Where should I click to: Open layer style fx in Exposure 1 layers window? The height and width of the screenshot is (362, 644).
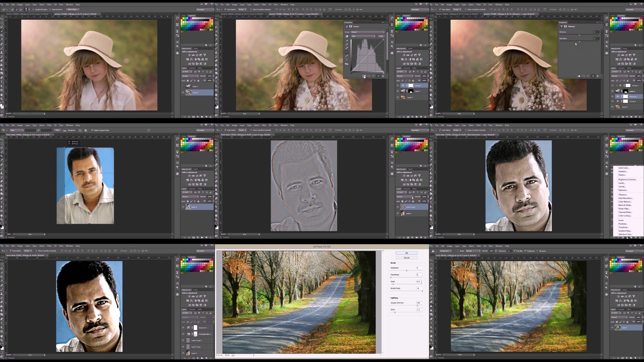pos(189,358)
